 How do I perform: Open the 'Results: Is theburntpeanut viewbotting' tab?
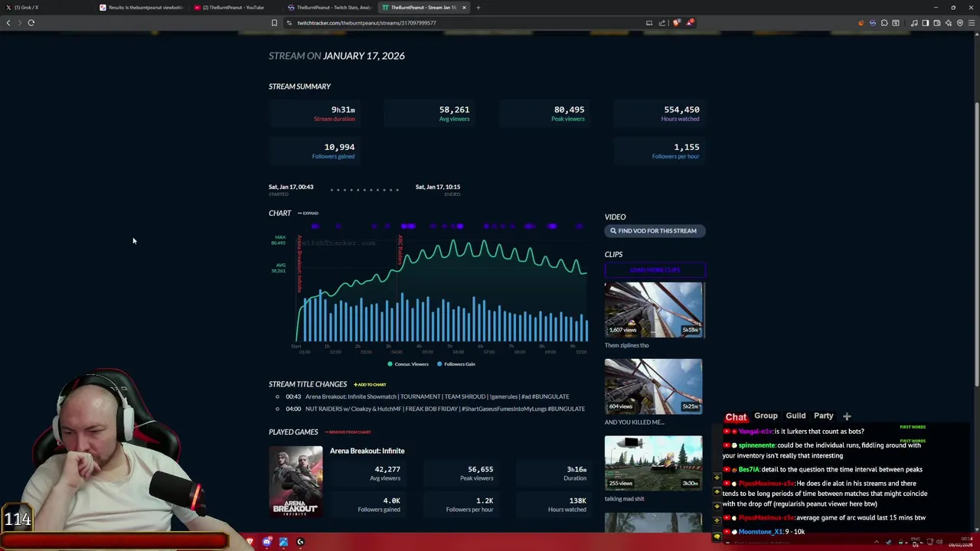pos(142,8)
